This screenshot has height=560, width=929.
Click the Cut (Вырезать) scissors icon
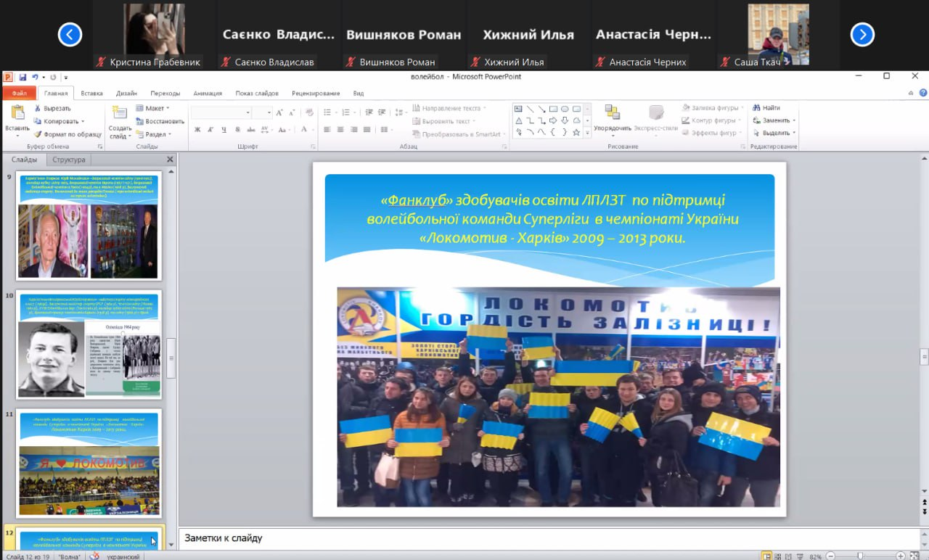[x=38, y=109]
